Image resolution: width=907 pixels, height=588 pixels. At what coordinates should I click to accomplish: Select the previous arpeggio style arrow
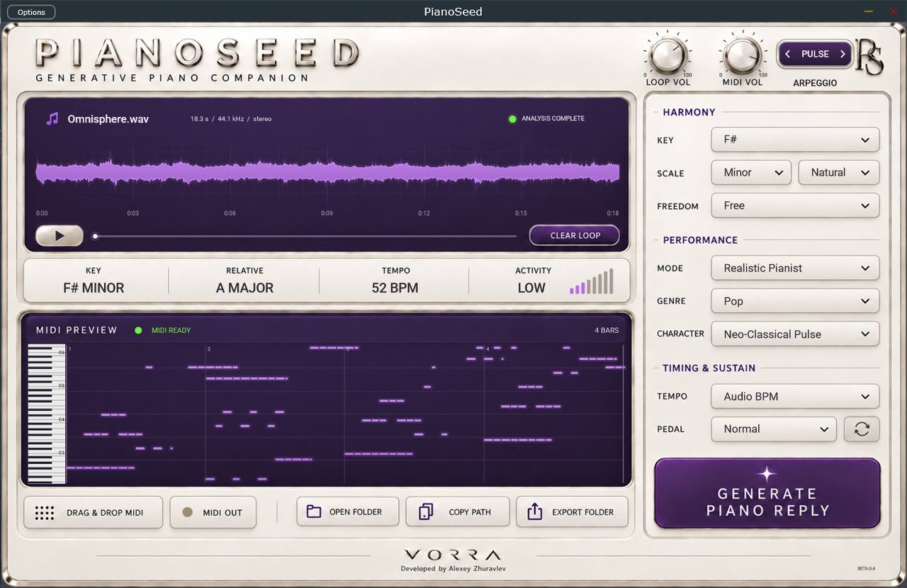(787, 54)
